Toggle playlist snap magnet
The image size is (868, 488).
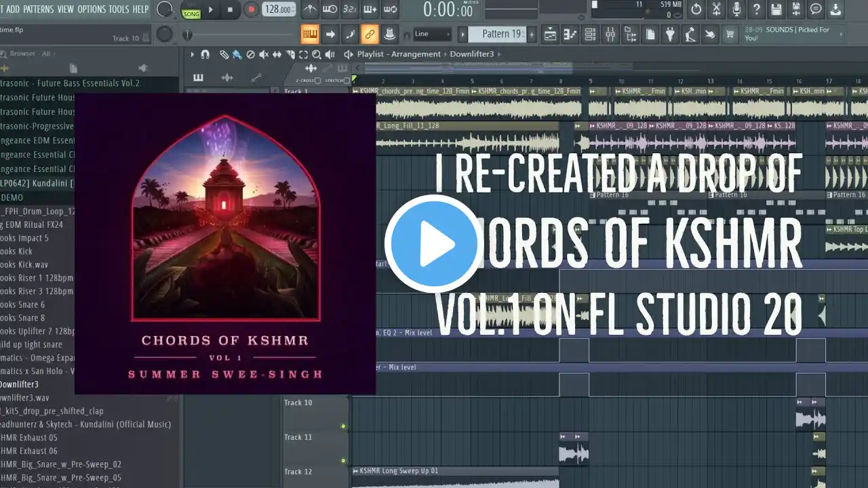click(x=205, y=55)
